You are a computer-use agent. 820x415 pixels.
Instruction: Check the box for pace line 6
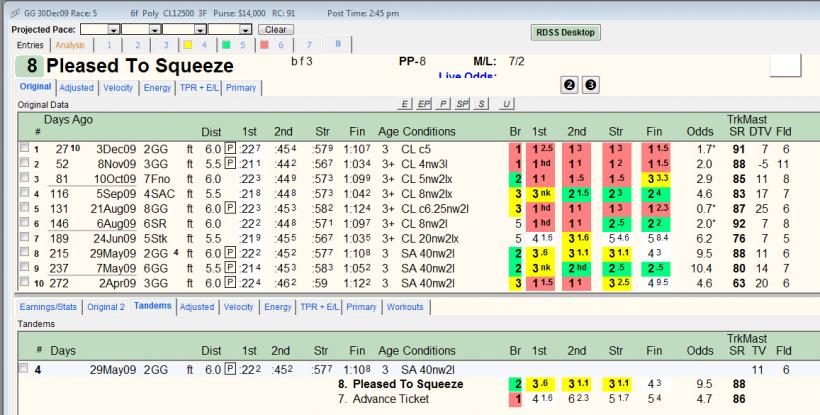pyautogui.click(x=24, y=222)
